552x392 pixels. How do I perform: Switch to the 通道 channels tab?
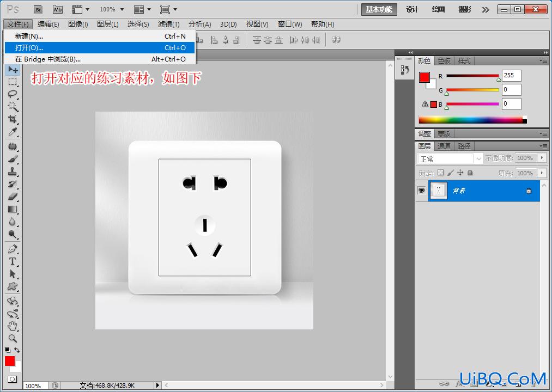point(444,146)
